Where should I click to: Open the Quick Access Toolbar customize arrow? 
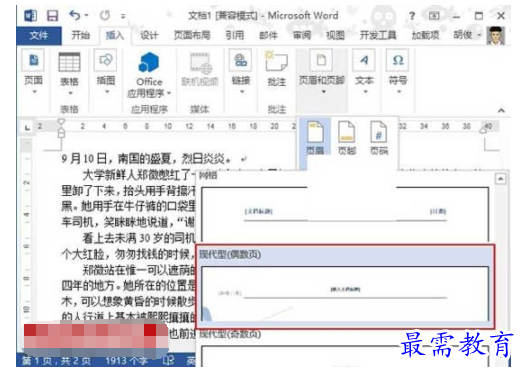click(123, 16)
